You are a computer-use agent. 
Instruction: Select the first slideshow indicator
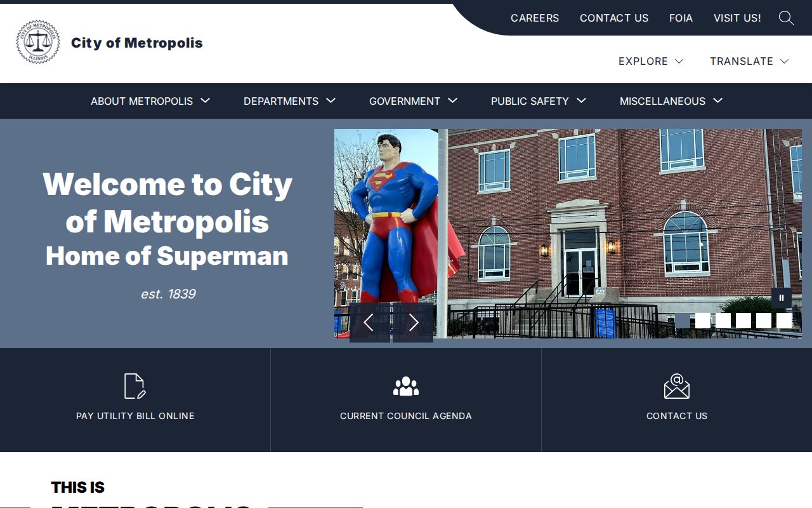pyautogui.click(x=683, y=321)
